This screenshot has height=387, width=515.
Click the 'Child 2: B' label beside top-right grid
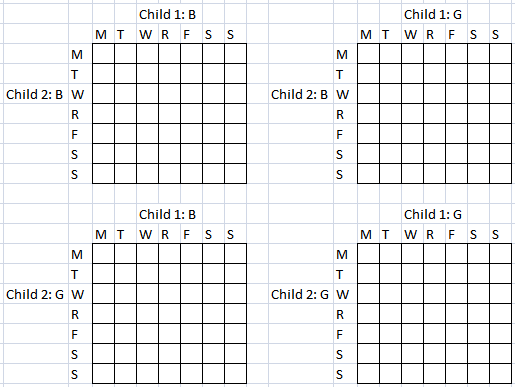click(x=300, y=95)
